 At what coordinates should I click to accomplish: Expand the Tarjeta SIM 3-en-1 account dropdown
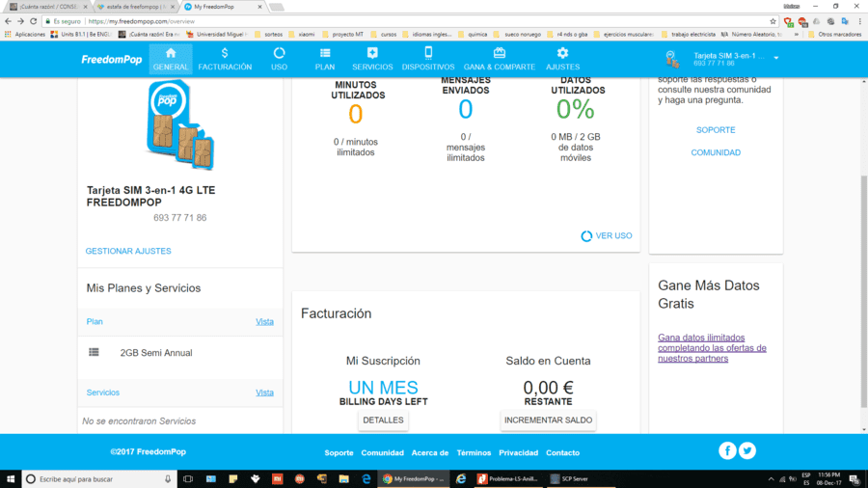(776, 58)
